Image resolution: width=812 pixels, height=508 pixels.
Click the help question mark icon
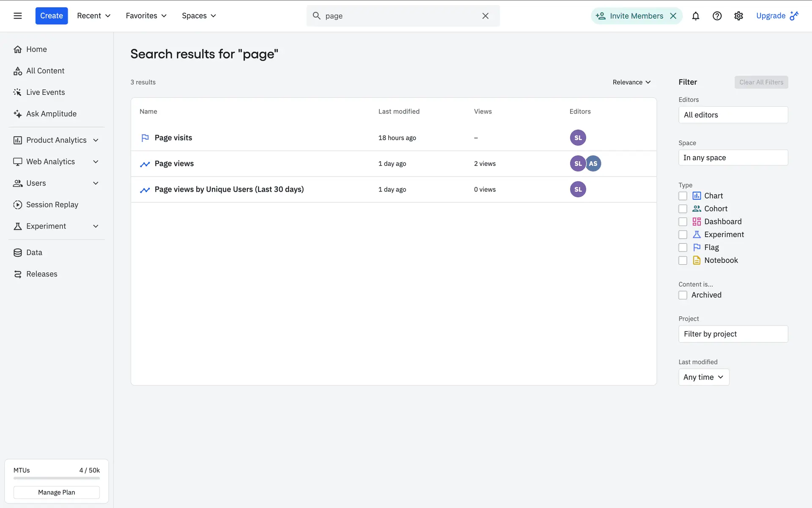point(717,16)
